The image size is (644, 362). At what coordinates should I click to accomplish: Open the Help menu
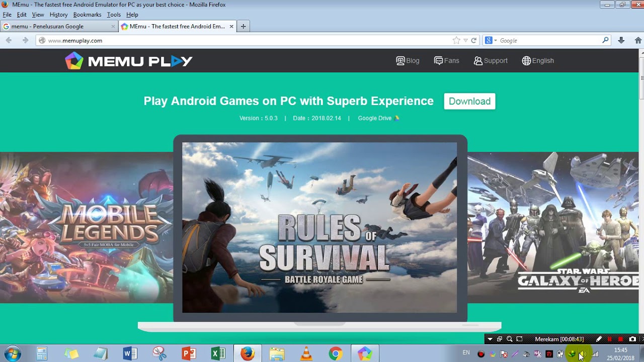coord(132,15)
